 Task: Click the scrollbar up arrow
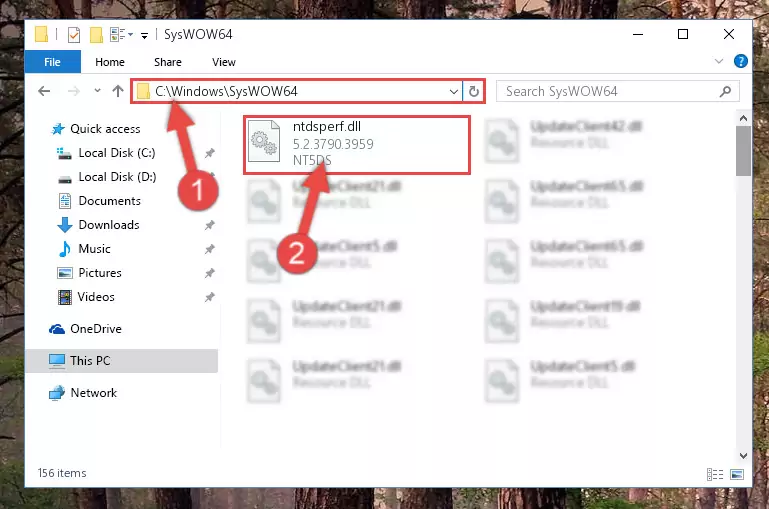pos(743,118)
